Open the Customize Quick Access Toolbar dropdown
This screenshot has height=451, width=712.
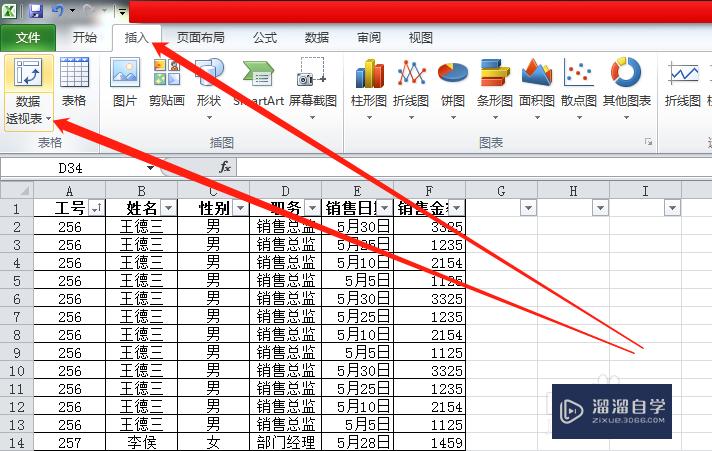coord(122,11)
